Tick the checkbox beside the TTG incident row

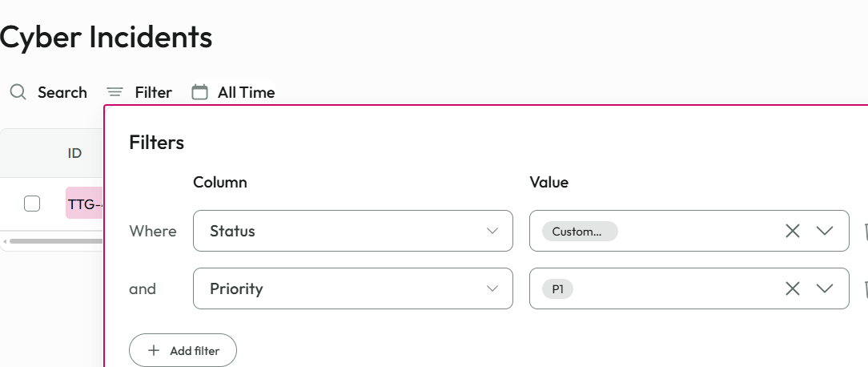32,204
